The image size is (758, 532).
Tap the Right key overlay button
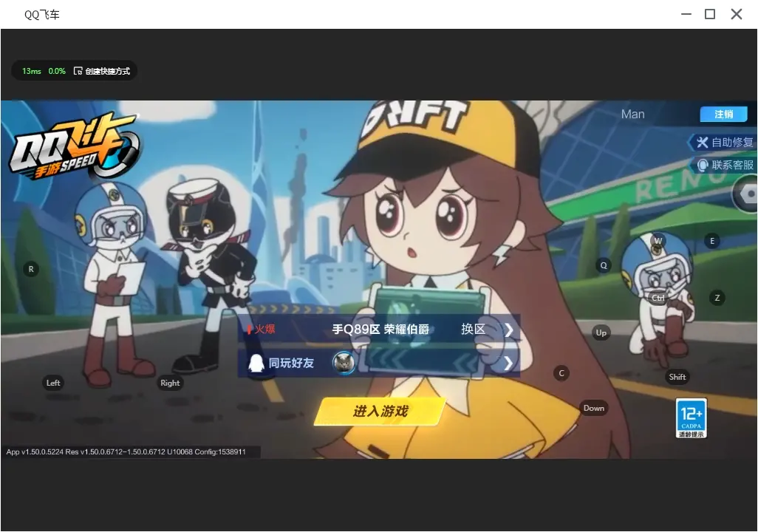coord(170,383)
